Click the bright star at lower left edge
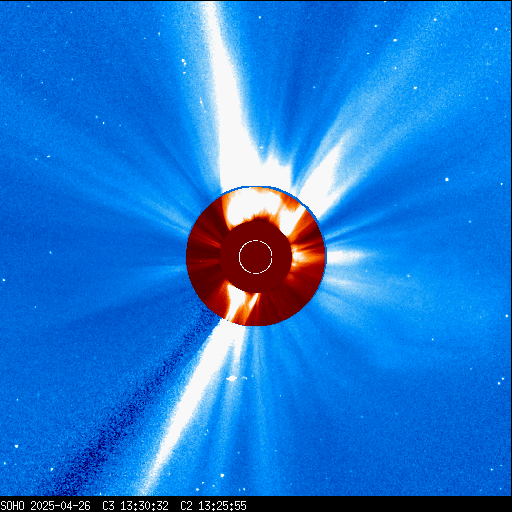The width and height of the screenshot is (512, 512). pos(16,446)
